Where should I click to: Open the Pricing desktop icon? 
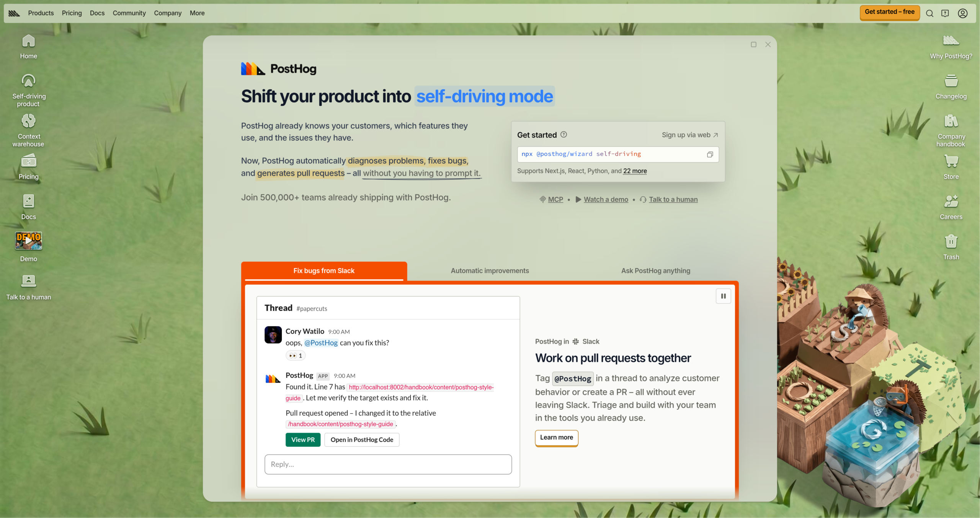click(28, 167)
